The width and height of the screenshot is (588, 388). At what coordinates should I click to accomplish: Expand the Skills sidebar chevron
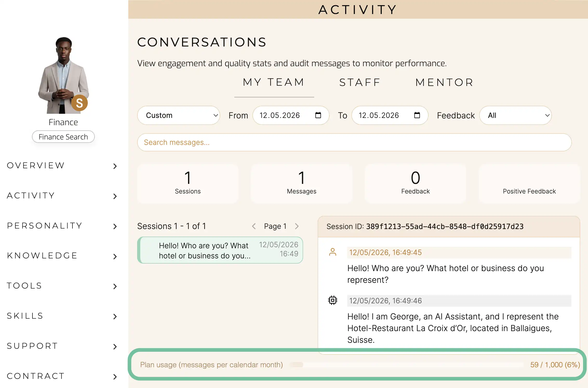pyautogui.click(x=115, y=317)
